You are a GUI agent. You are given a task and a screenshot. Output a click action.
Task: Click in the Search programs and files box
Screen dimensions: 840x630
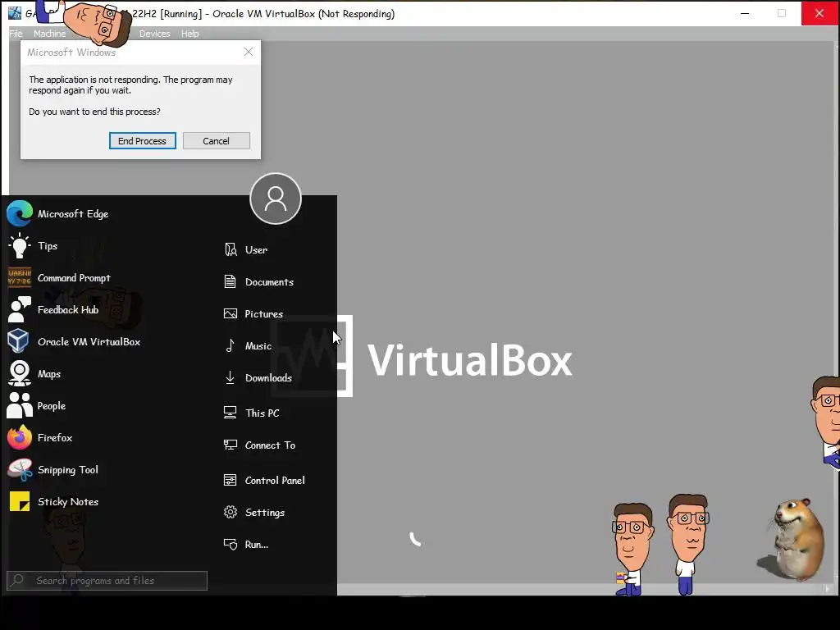pyautogui.click(x=107, y=581)
